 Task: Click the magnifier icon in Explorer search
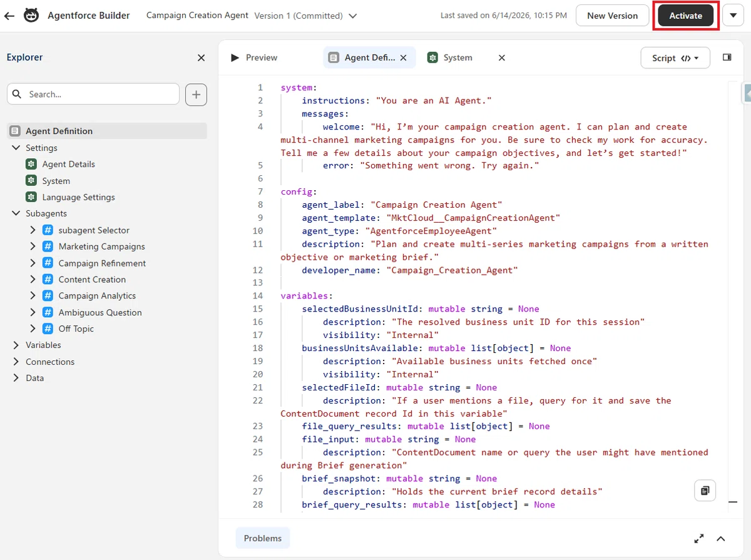[x=17, y=94]
